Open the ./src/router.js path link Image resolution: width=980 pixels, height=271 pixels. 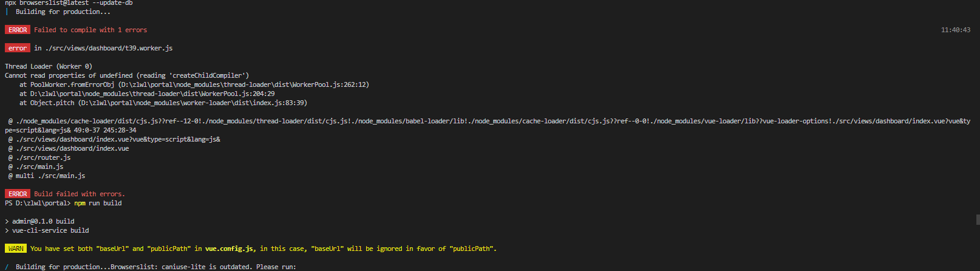43,157
